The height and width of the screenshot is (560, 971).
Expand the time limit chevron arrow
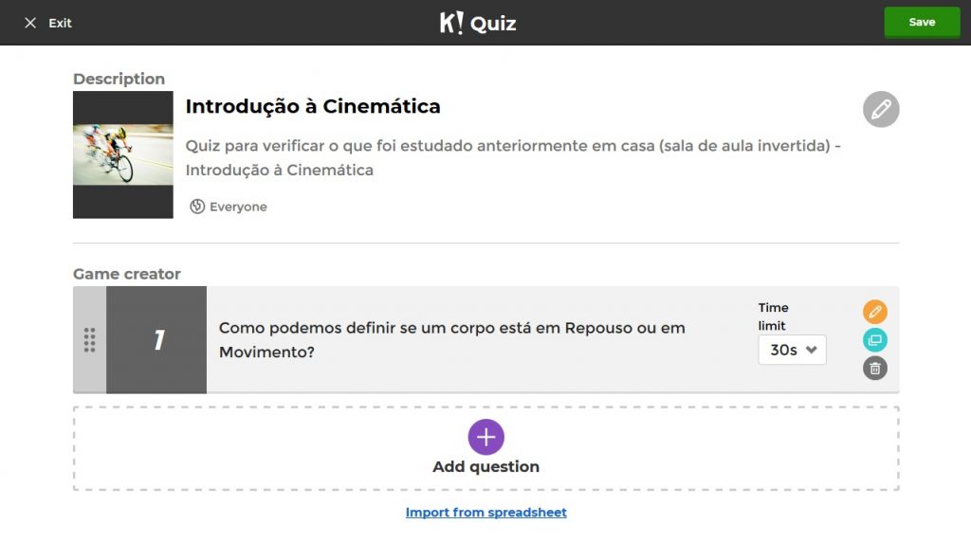[x=812, y=350]
